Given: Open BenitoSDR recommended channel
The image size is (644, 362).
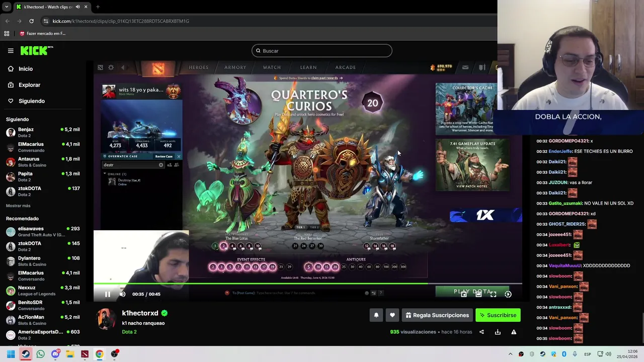Looking at the screenshot, I should pyautogui.click(x=43, y=305).
